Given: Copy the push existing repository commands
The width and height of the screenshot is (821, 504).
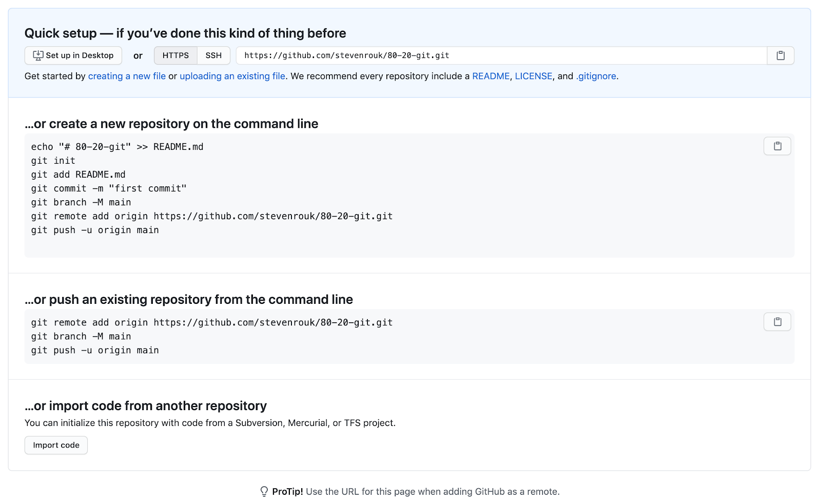Looking at the screenshot, I should click(x=777, y=322).
